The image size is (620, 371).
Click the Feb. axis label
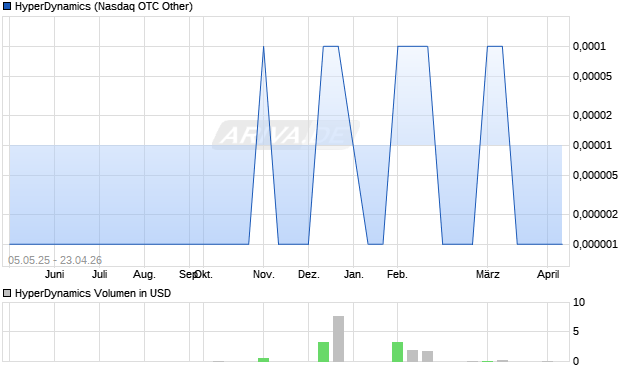(x=397, y=274)
